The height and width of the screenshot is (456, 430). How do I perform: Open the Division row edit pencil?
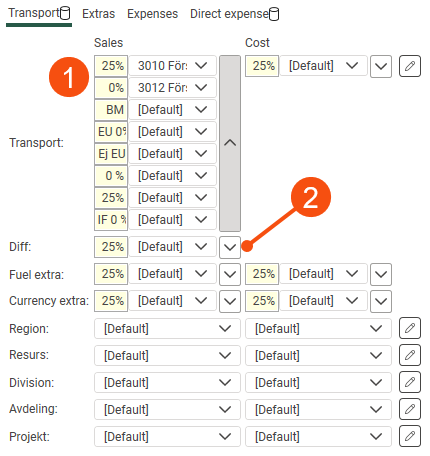point(410,382)
